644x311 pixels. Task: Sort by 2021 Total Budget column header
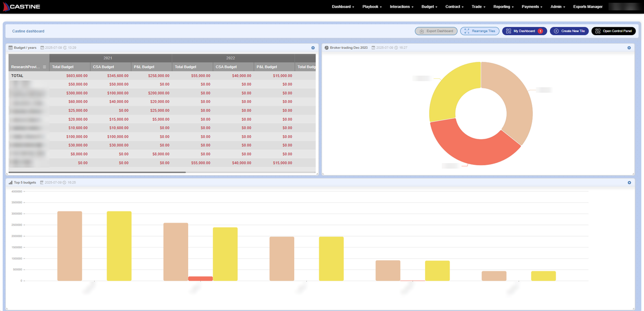[x=70, y=67]
